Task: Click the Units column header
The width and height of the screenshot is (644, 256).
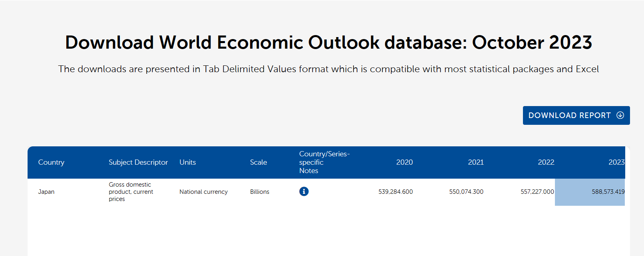Action: point(187,162)
